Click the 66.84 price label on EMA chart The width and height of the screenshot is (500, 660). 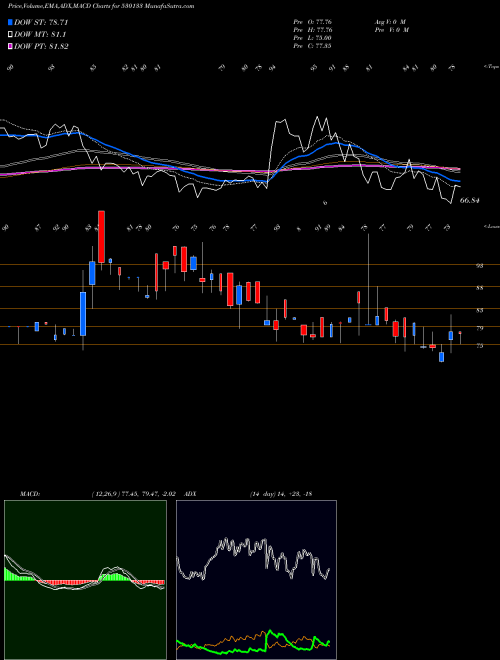(470, 201)
